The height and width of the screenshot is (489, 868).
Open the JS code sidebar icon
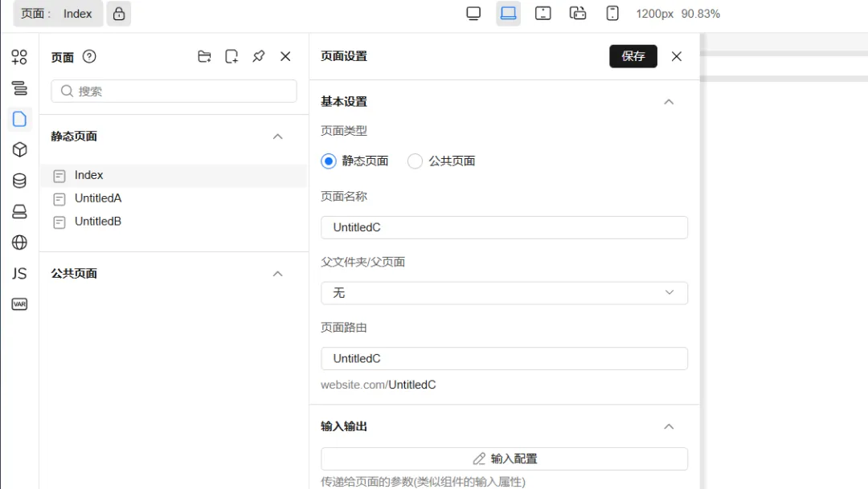(x=19, y=273)
